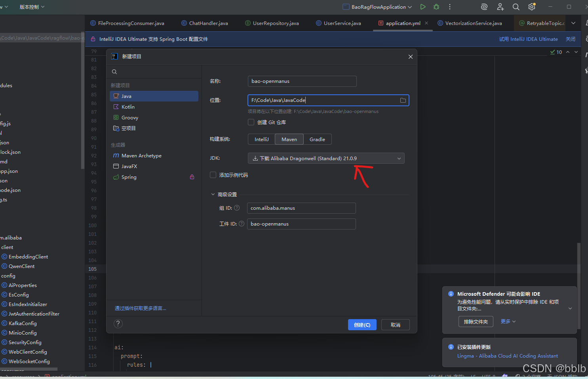Open the AI assistant swirl icon
The width and height of the screenshot is (588, 379).
tap(484, 7)
